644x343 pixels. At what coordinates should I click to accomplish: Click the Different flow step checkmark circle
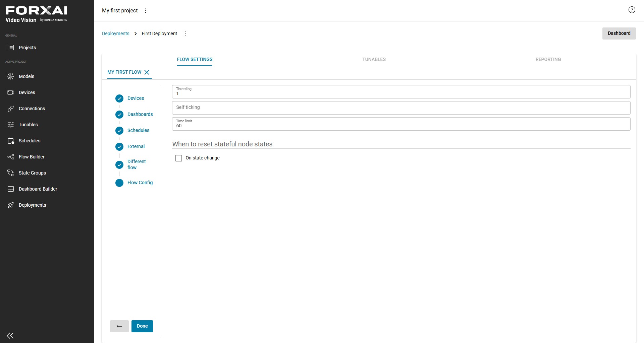point(119,165)
